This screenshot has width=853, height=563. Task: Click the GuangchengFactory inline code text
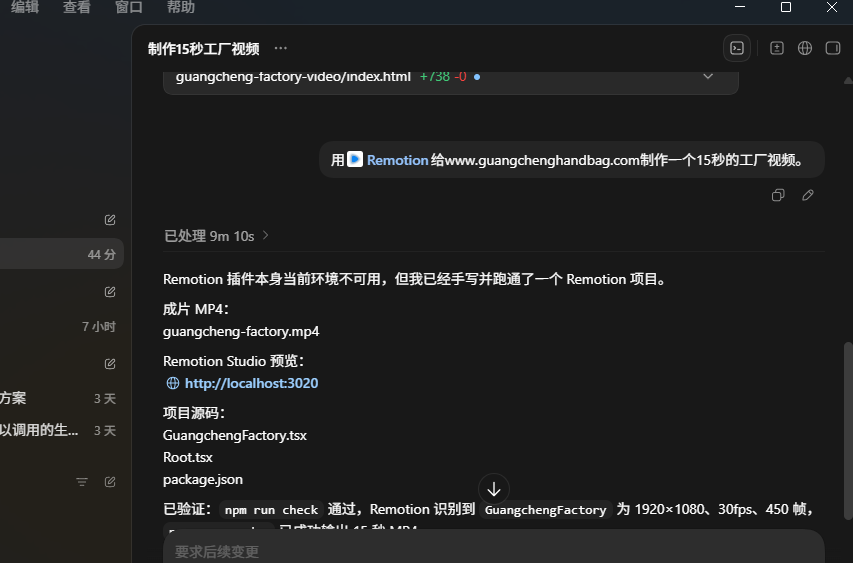[x=545, y=510]
